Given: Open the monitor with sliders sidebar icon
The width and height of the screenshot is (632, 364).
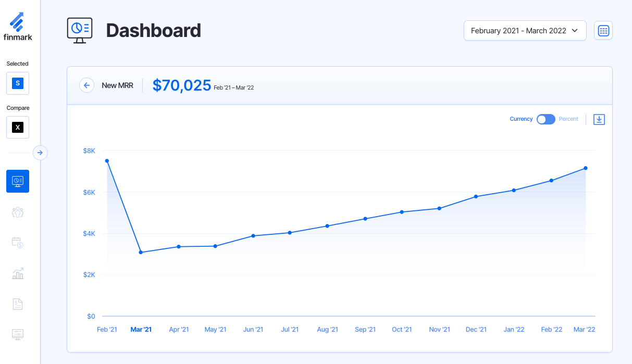Looking at the screenshot, I should point(18,334).
